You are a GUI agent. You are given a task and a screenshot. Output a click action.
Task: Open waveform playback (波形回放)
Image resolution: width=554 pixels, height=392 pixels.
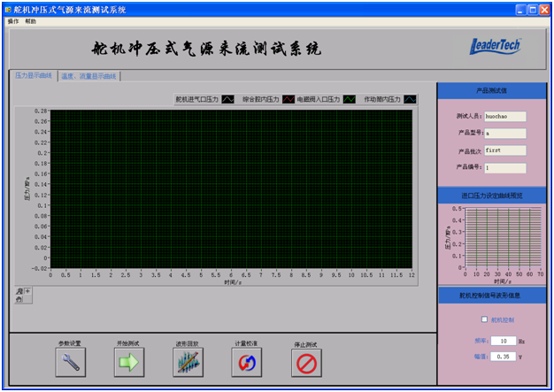click(187, 361)
